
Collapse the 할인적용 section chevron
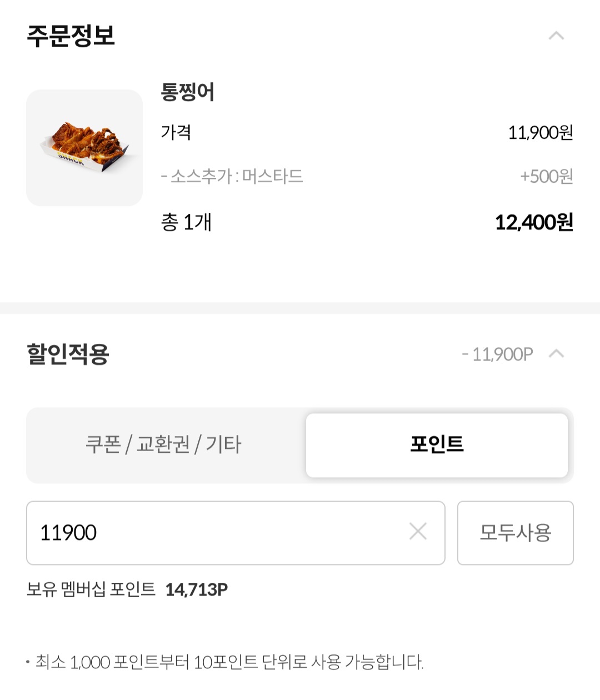point(556,354)
